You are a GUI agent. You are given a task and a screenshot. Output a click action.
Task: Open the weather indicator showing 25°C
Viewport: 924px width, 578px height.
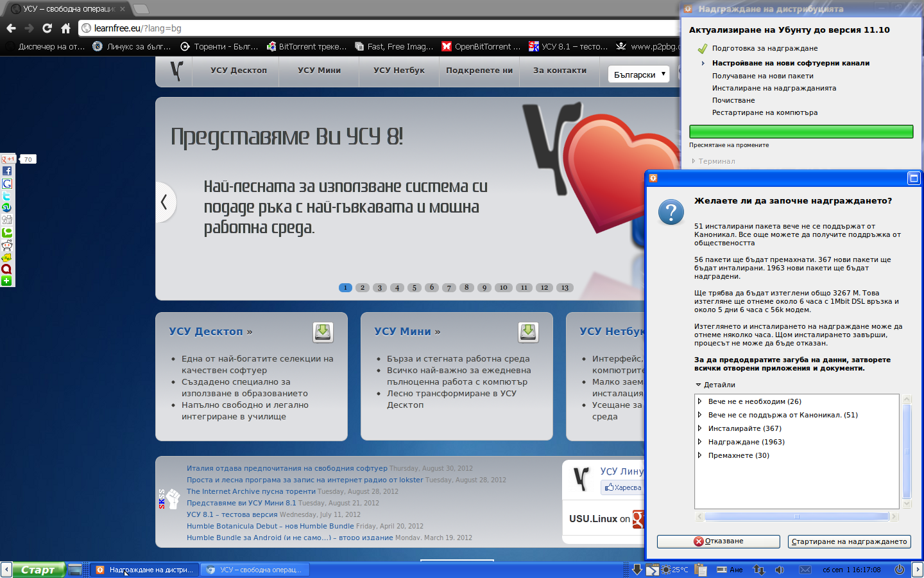(674, 570)
